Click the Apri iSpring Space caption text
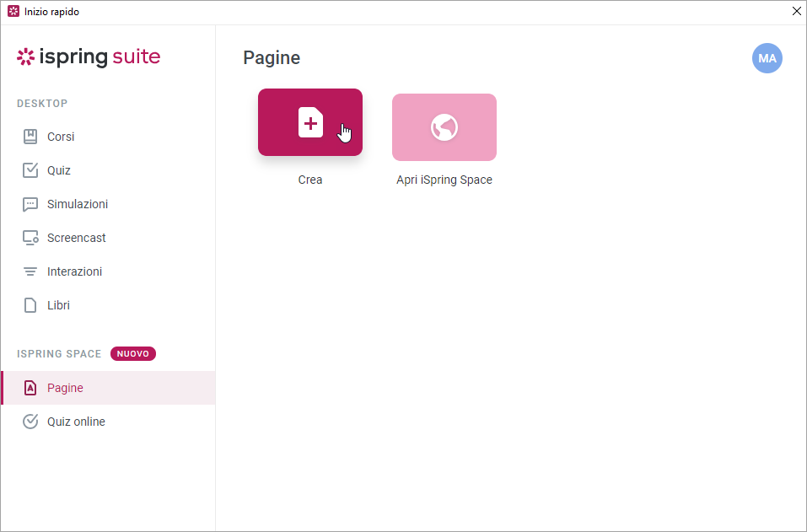 tap(444, 180)
